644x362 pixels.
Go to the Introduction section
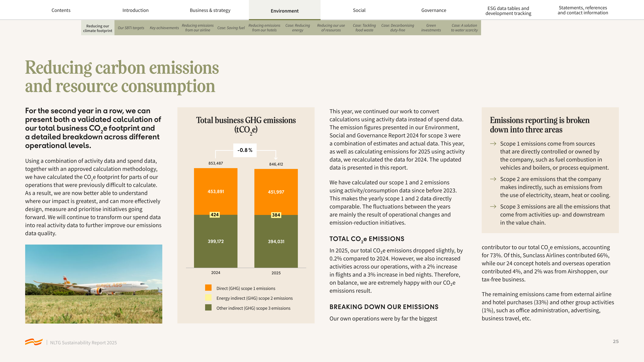(x=136, y=10)
